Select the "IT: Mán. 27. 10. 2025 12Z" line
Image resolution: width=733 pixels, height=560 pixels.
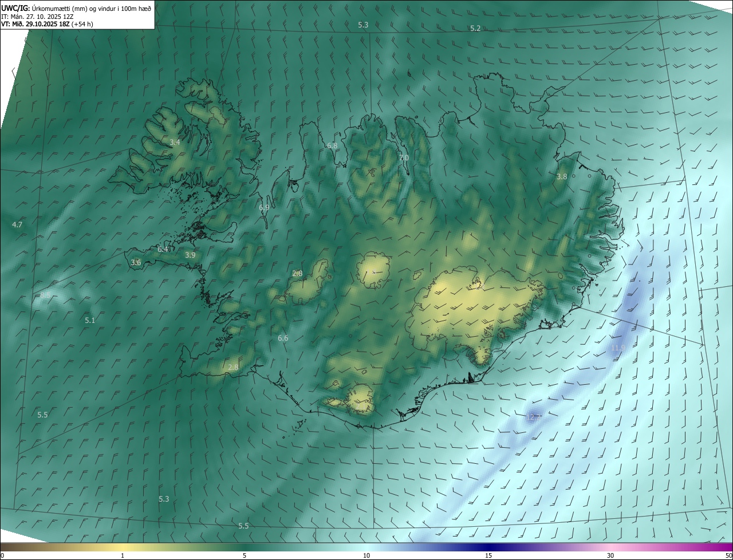tap(38, 17)
